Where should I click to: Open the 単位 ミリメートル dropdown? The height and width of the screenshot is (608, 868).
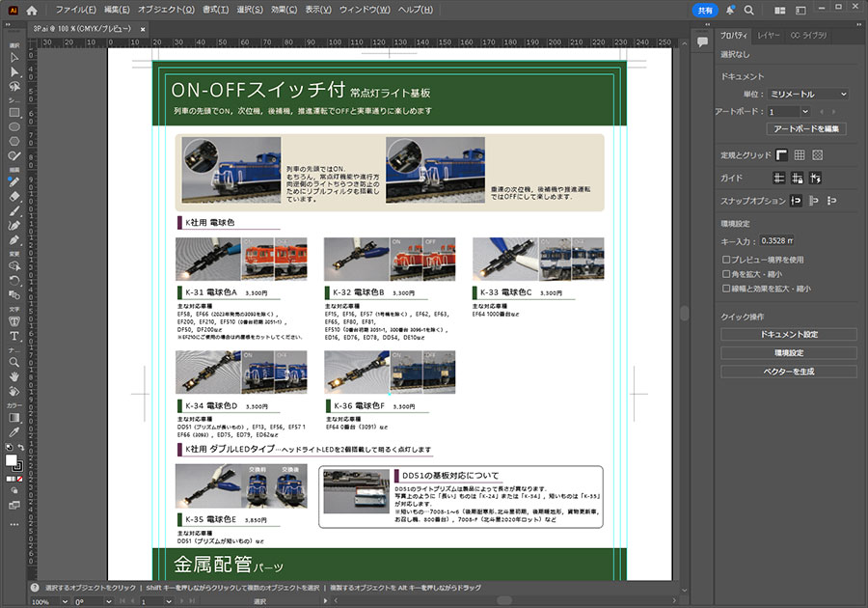(x=807, y=95)
